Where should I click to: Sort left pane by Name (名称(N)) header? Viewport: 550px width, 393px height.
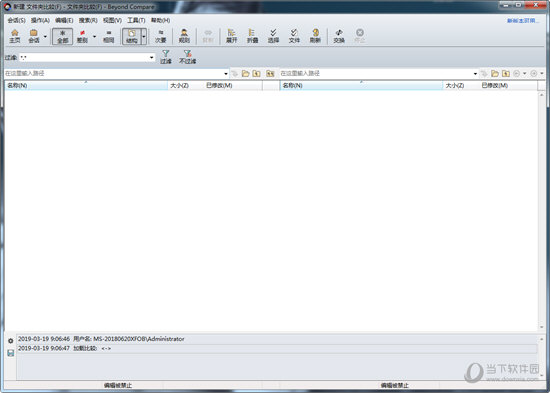pos(86,86)
